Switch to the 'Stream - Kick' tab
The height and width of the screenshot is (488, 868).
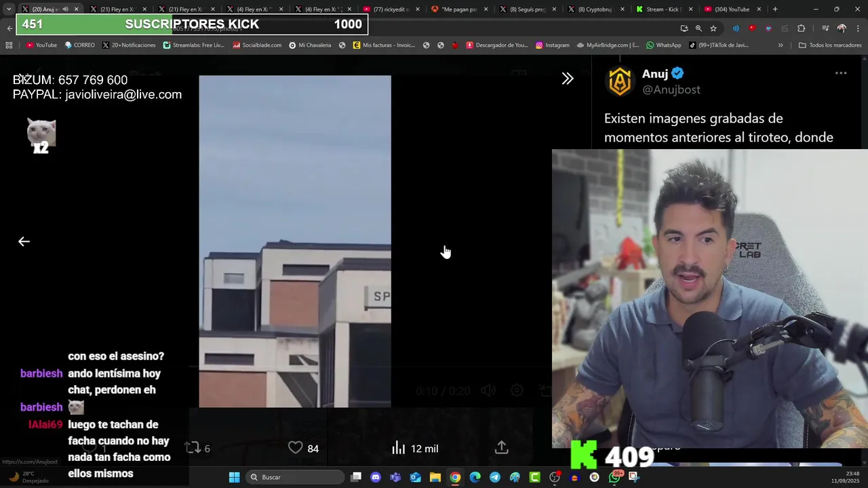664,9
